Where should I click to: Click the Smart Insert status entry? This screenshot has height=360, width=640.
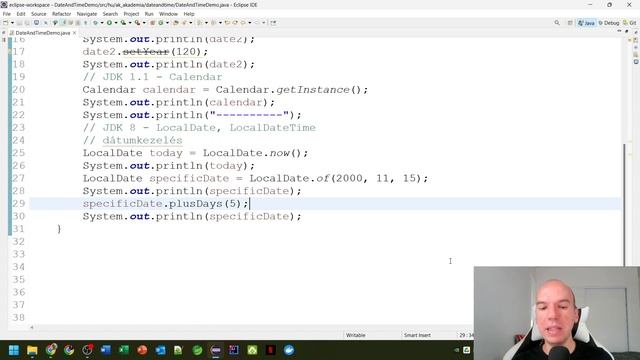tap(417, 335)
